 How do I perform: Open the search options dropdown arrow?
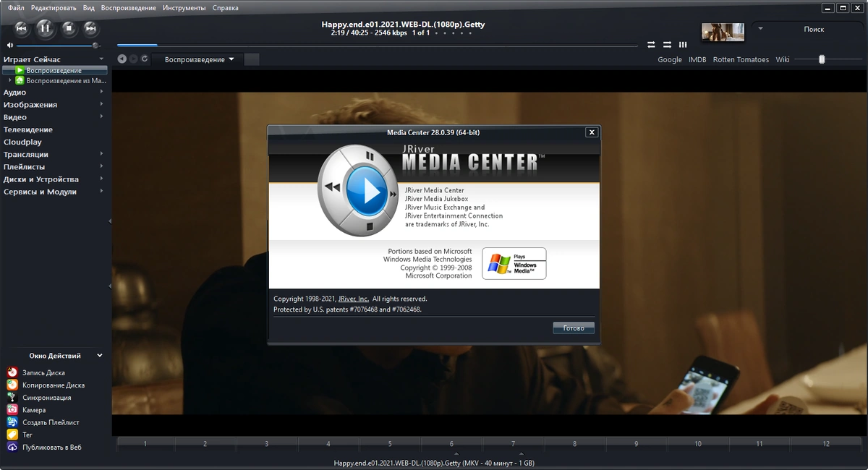pos(760,29)
